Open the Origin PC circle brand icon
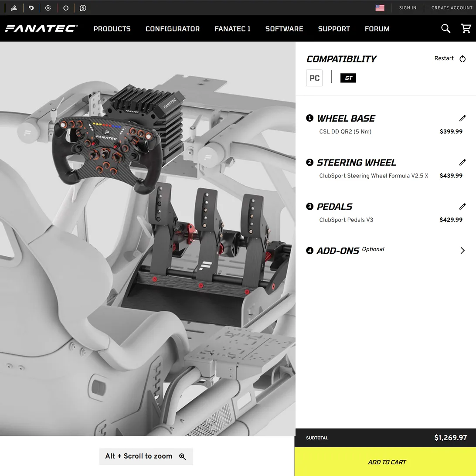476x476 pixels. pos(65,8)
